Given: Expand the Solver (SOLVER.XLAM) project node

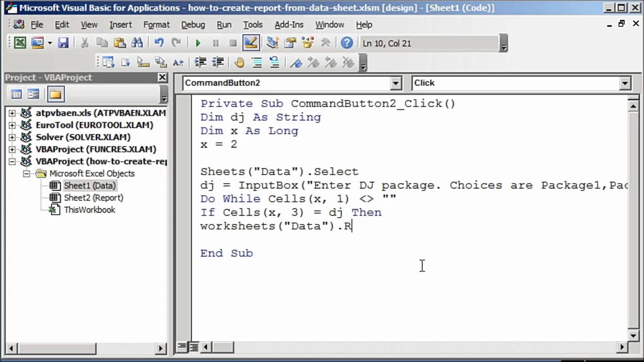Looking at the screenshot, I should coord(12,137).
